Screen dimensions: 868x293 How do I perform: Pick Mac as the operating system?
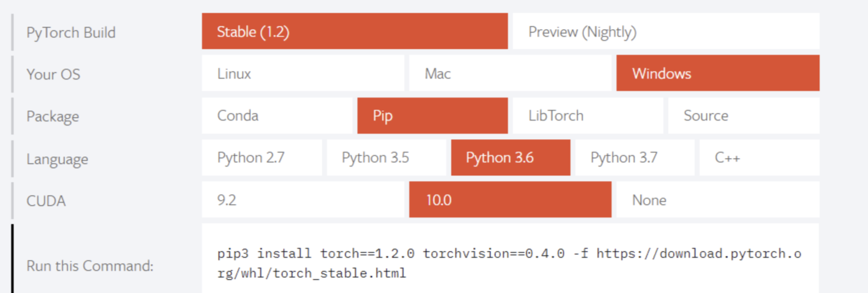click(x=510, y=73)
